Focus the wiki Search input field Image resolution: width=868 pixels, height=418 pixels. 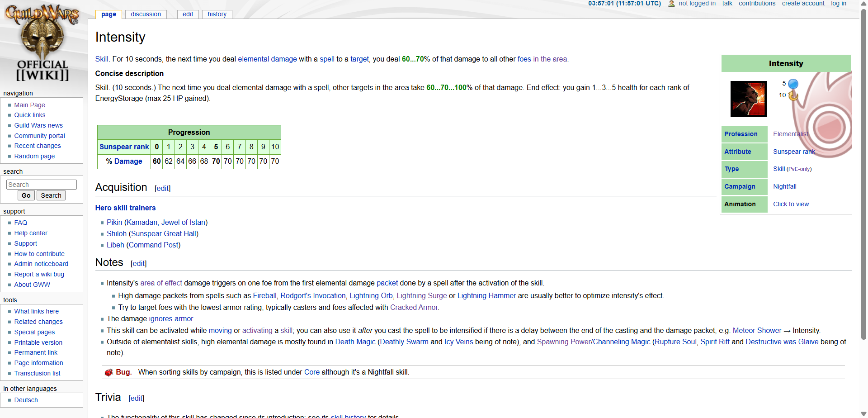(42, 185)
